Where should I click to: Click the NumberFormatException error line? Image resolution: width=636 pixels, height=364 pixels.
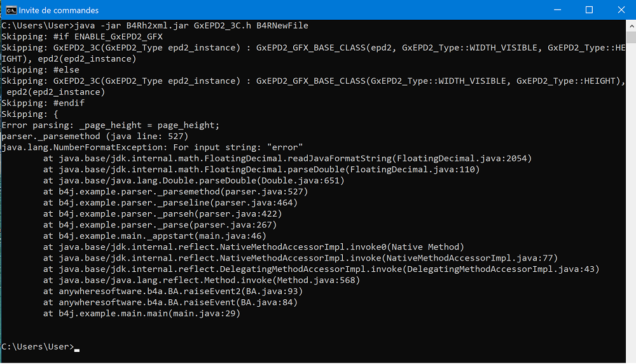click(152, 147)
